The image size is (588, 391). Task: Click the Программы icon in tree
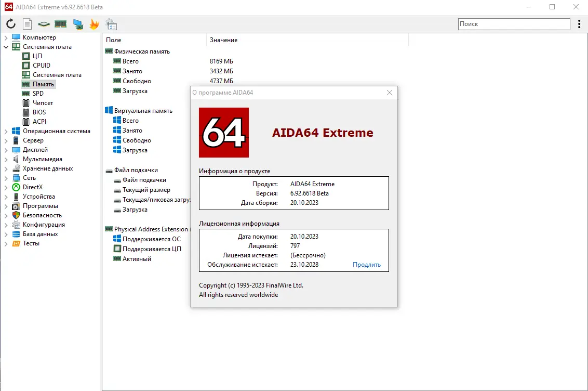point(16,205)
